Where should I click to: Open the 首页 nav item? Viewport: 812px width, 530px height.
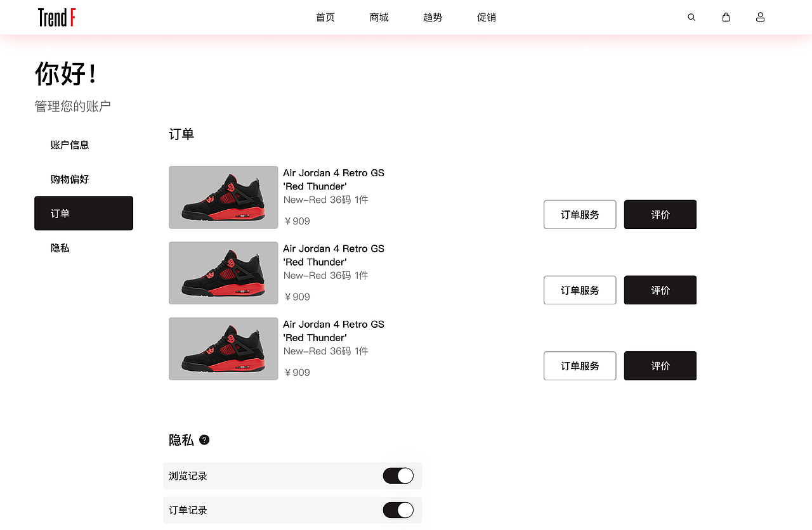coord(325,18)
